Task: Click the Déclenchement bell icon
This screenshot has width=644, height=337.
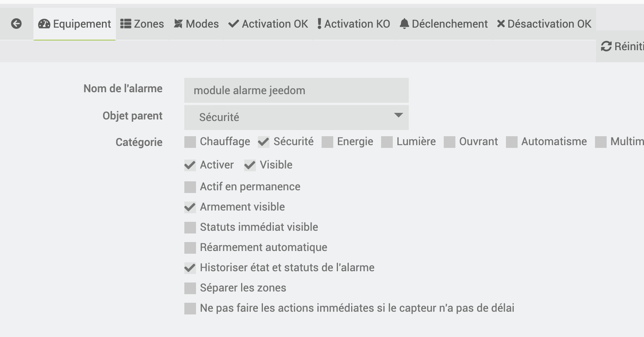Action: 404,24
